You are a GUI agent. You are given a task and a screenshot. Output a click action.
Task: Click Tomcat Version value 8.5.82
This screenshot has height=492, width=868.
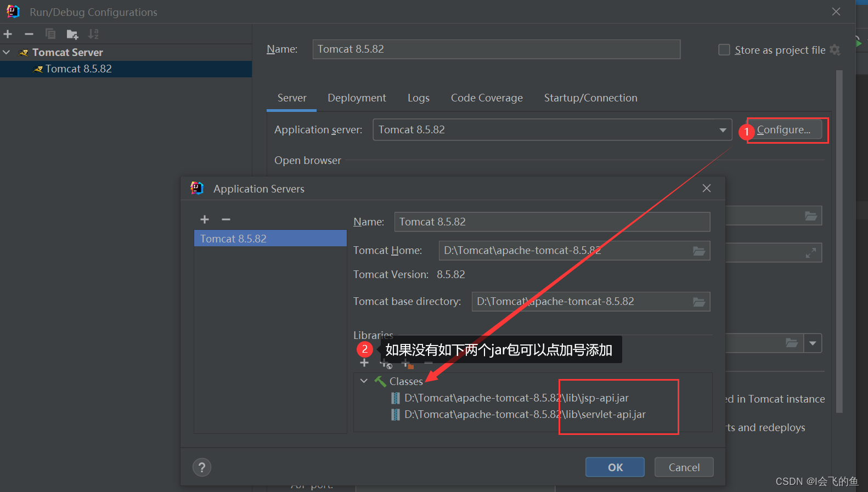tap(451, 275)
